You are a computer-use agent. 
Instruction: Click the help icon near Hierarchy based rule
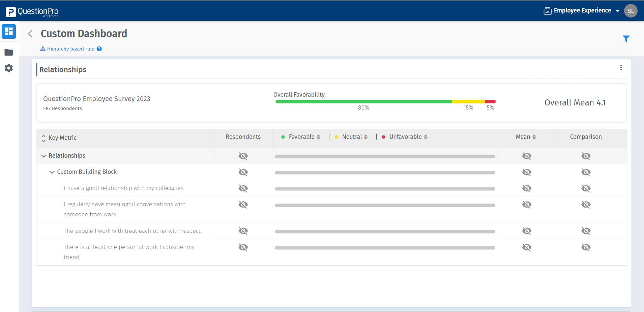tap(99, 49)
